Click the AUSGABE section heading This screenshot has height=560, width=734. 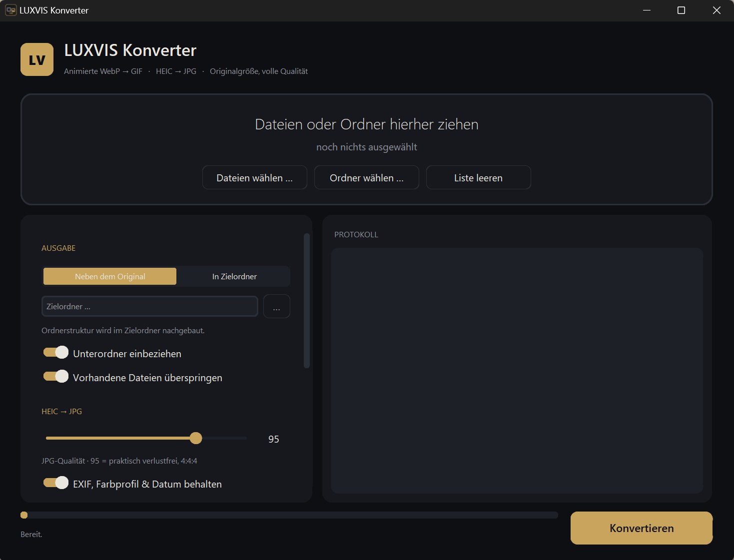pyautogui.click(x=58, y=248)
